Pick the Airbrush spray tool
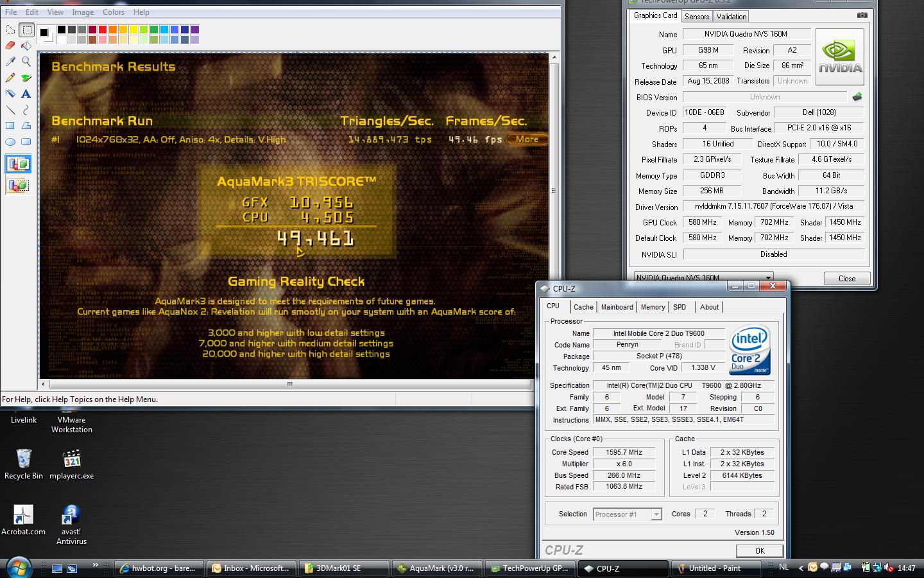 click(10, 94)
